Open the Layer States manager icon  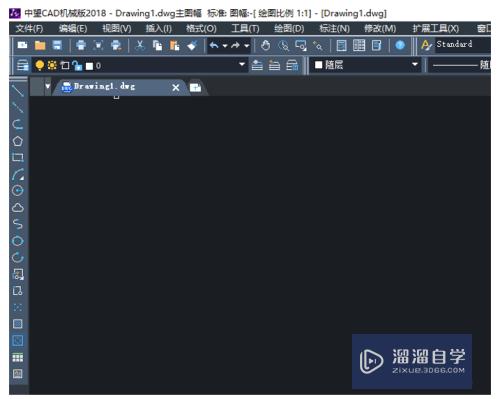click(292, 65)
